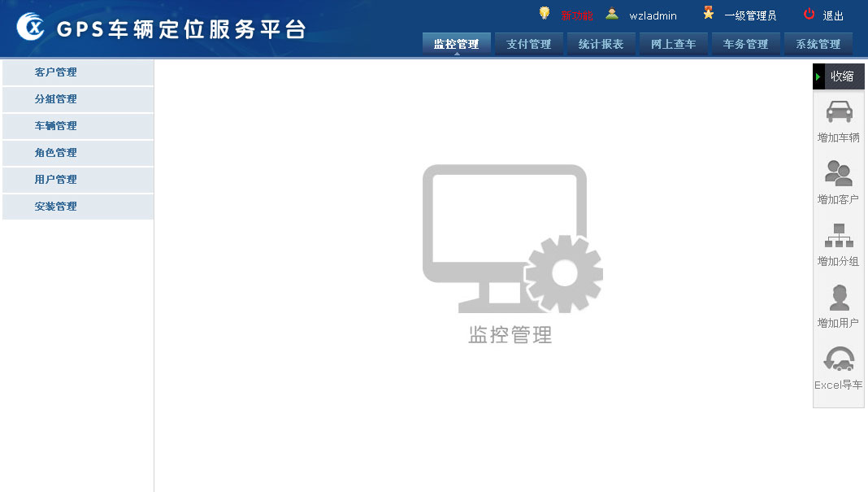Select 分组管理 in the left sidebar
The width and height of the screenshot is (868, 492).
click(56, 99)
